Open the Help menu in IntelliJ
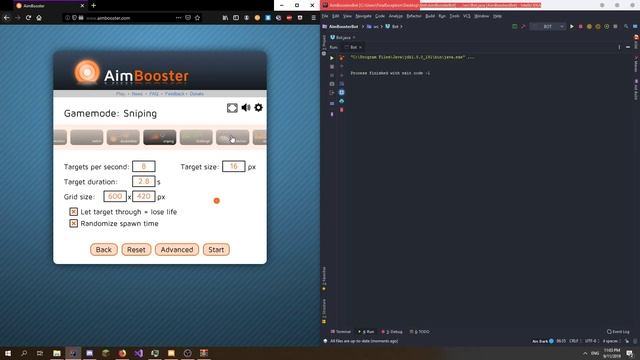The width and height of the screenshot is (640, 360). (x=497, y=16)
